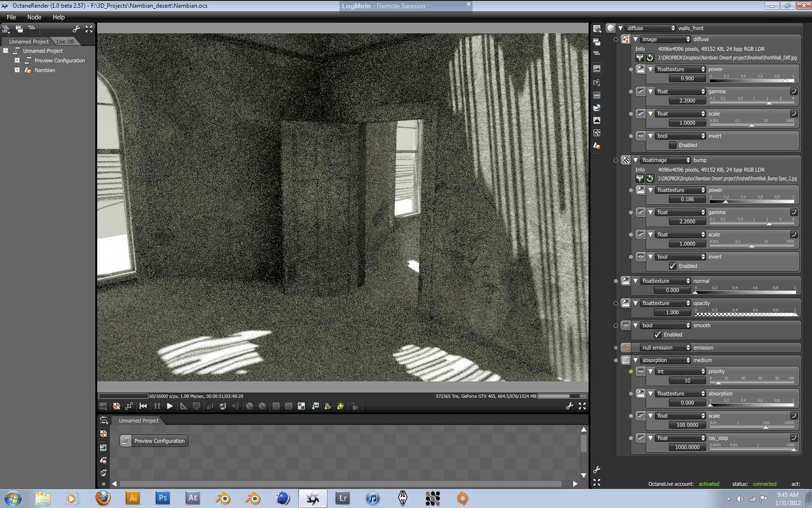Click the kernel icon in the node inspector sidebar
Viewport: 812px width, 508px height.
[x=597, y=133]
